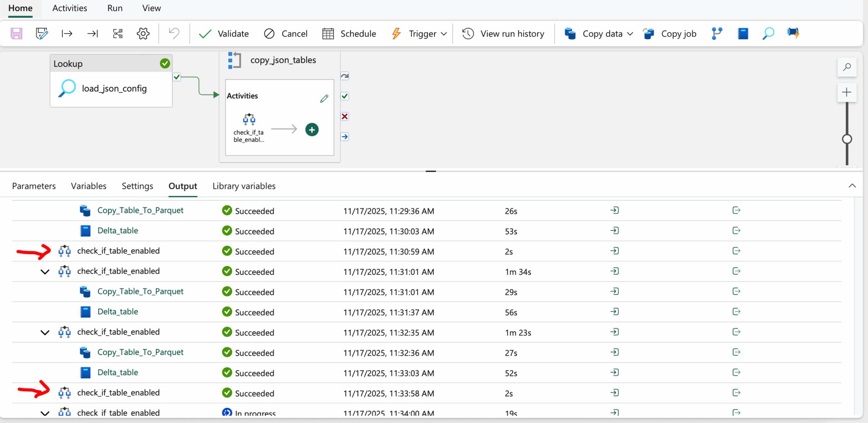Collapse the bottom output panel chevron
The image size is (868, 423).
[x=852, y=186]
